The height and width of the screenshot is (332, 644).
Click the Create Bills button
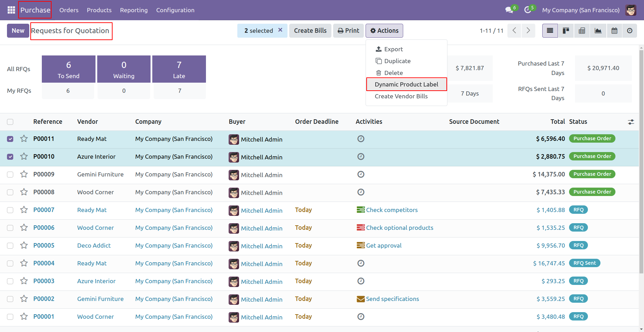point(310,31)
